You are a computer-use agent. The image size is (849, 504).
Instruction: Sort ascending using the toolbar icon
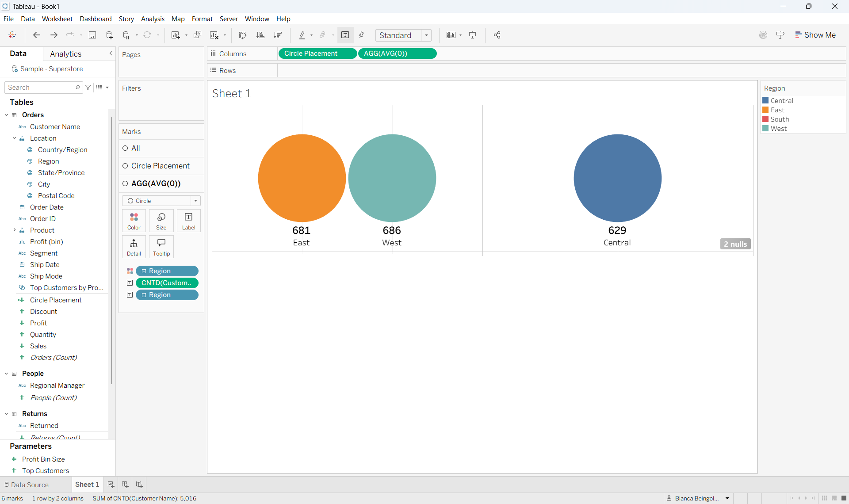pyautogui.click(x=260, y=35)
